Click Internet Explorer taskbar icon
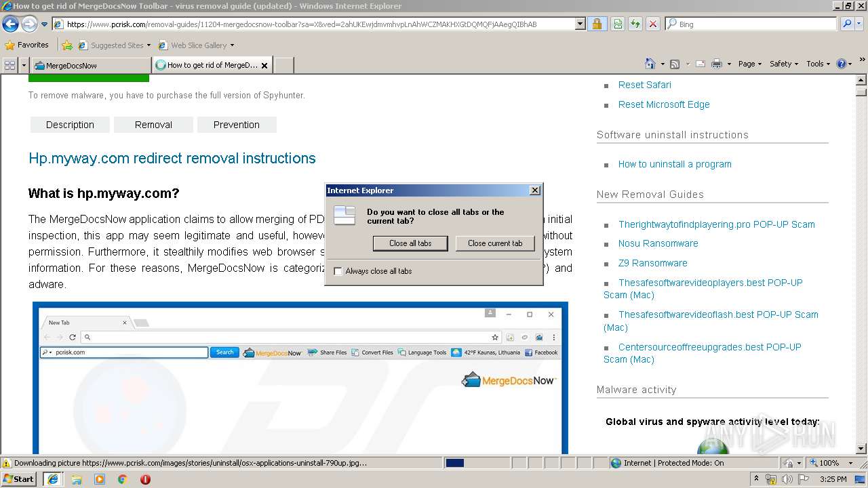This screenshot has width=868, height=488. pyautogui.click(x=53, y=479)
